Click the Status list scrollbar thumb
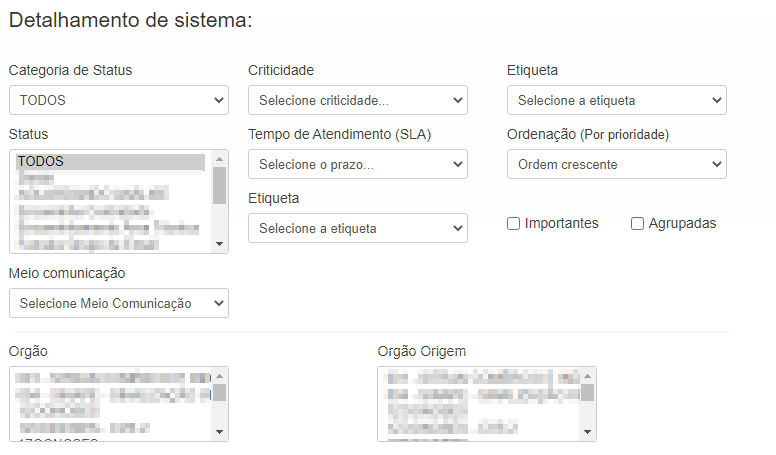This screenshot has width=776, height=455. 220,185
